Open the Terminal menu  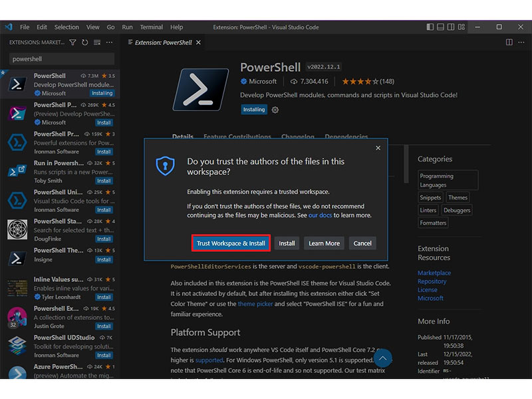[x=152, y=27]
